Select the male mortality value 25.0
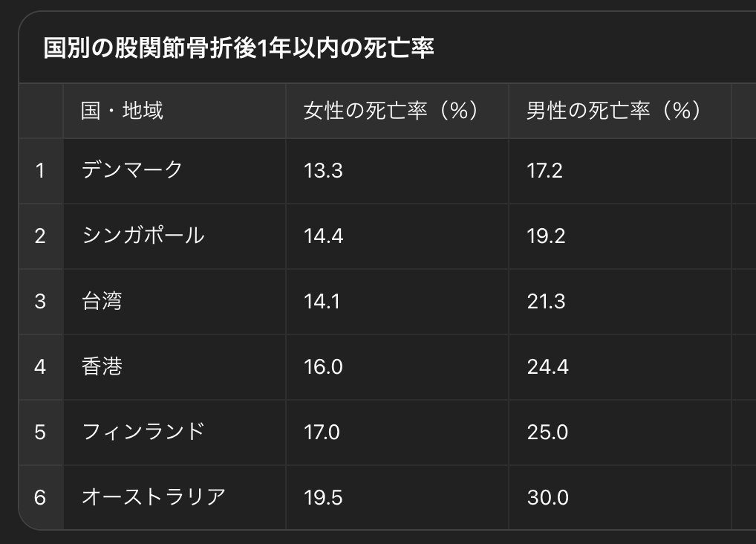This screenshot has width=756, height=544. click(x=547, y=432)
